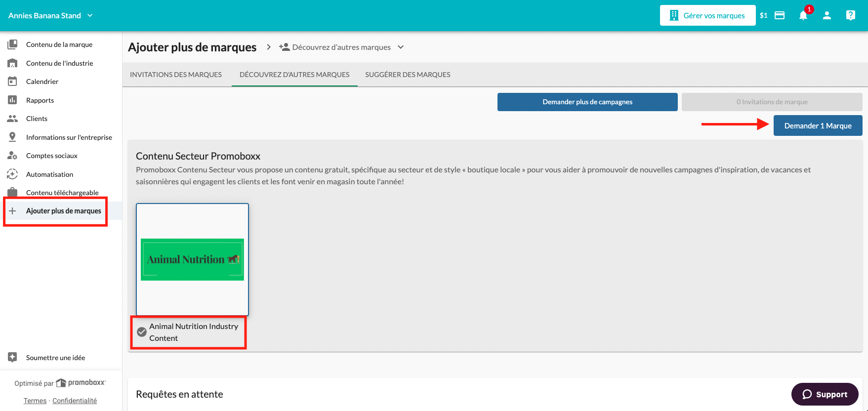This screenshot has width=868, height=411.
Task: Switch to the Suggérer des marques tab
Action: pyautogui.click(x=408, y=75)
